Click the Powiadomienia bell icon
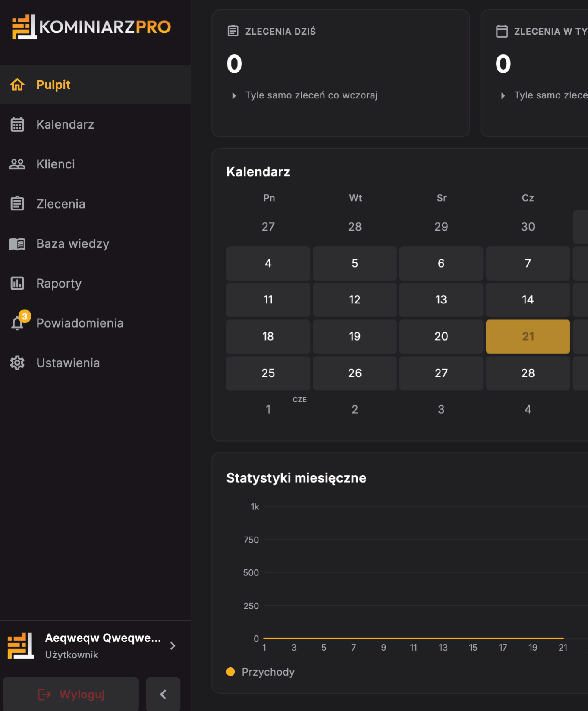Viewport: 588px width, 711px height. pyautogui.click(x=17, y=323)
